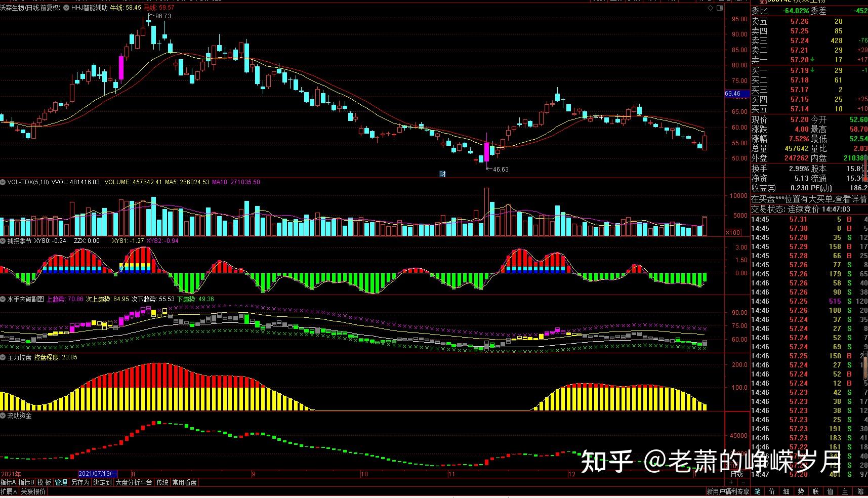Select the 管理 tab
This screenshot has width=868, height=498.
tap(61, 483)
